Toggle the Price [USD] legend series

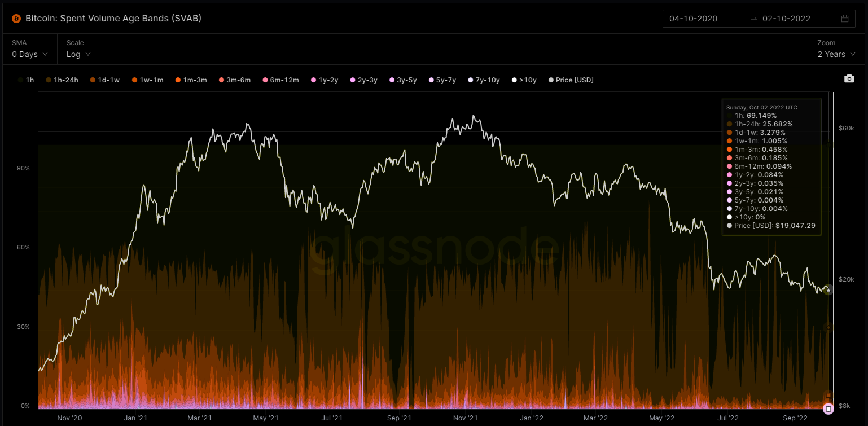pos(571,80)
